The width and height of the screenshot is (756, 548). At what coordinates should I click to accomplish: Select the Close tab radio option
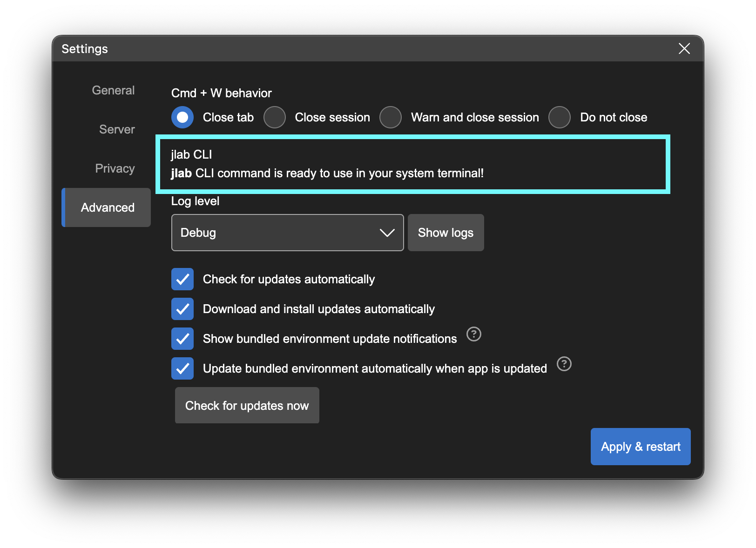click(x=182, y=117)
